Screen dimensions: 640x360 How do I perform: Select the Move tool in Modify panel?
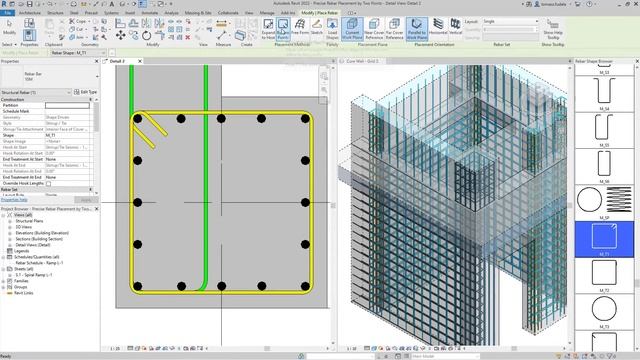[120, 36]
